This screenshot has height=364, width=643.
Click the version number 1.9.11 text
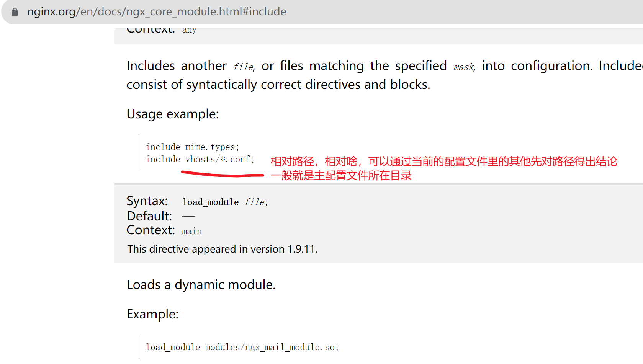pos(300,249)
